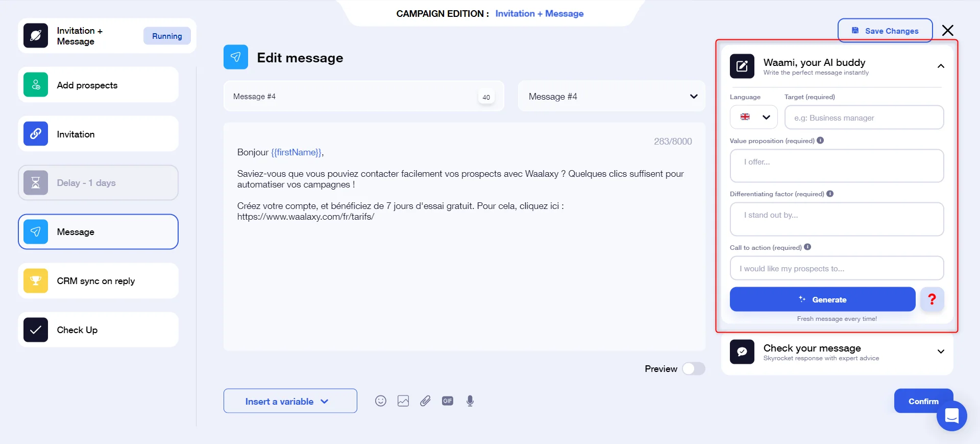Open the CRM sync on reply step
Viewport: 980px width, 444px height.
(x=98, y=281)
